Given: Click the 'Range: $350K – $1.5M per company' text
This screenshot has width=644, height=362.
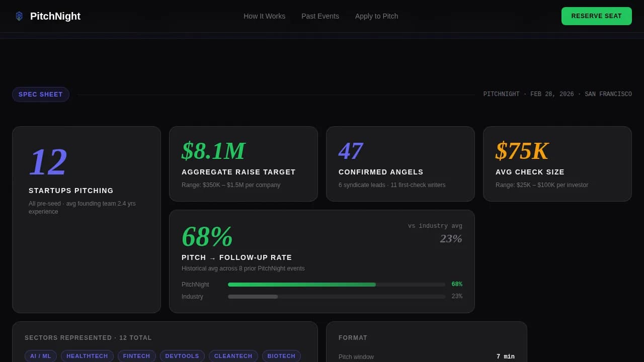Looking at the screenshot, I should [231, 185].
